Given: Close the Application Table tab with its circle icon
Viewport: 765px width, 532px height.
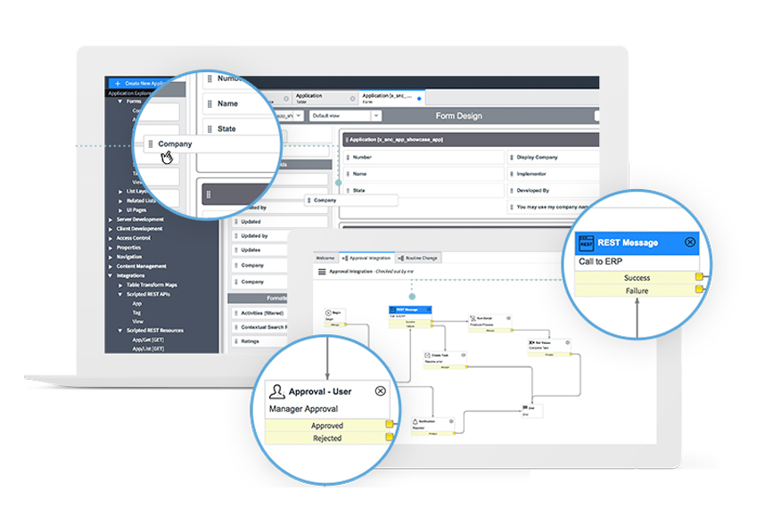Looking at the screenshot, I should (x=352, y=99).
